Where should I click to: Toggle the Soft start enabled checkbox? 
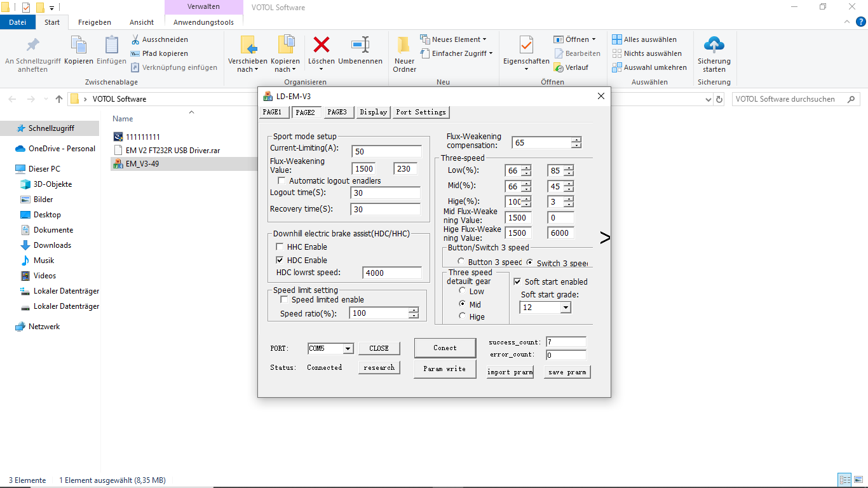pyautogui.click(x=517, y=282)
